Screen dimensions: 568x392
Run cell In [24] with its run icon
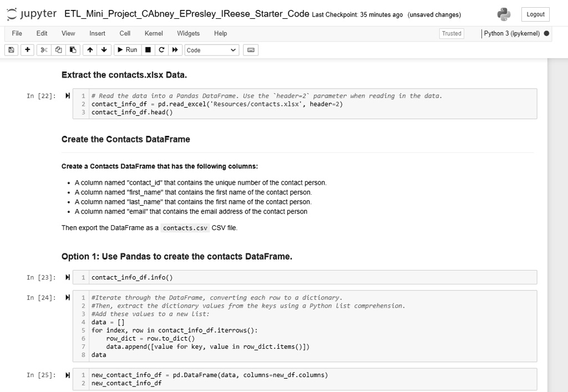[67, 298]
